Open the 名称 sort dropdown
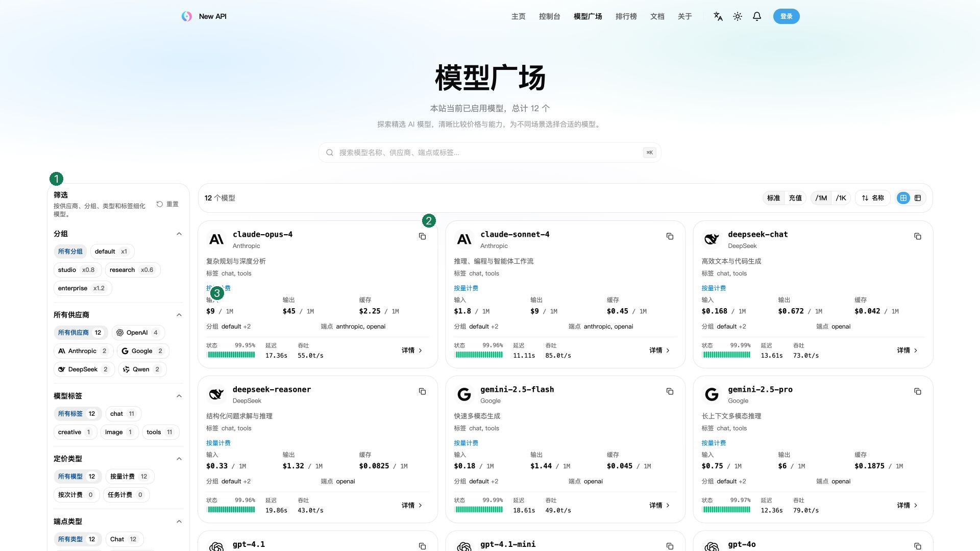The height and width of the screenshot is (551, 980). coord(873,198)
